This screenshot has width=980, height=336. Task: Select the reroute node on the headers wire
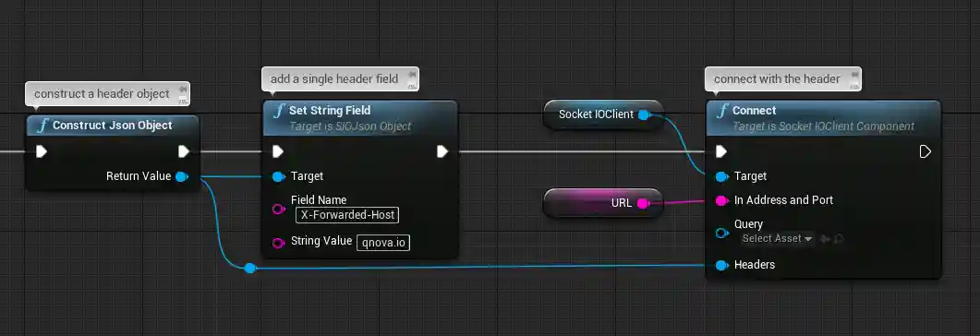(250, 269)
